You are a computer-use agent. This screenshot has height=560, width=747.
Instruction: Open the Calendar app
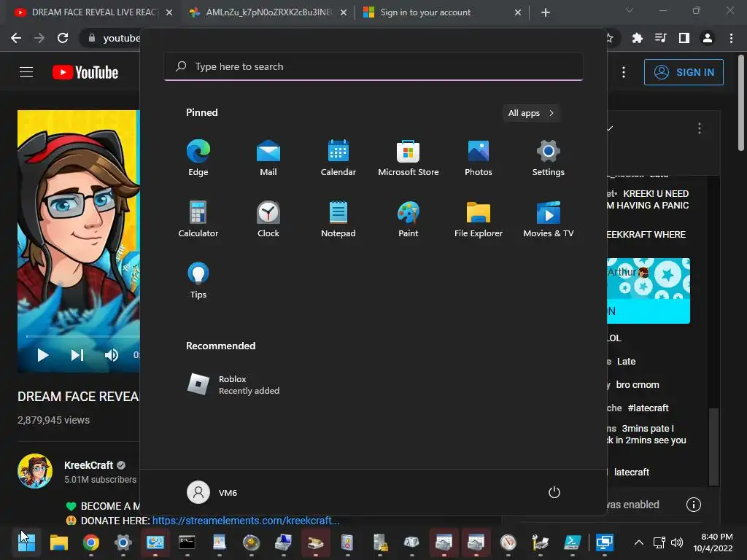(x=338, y=158)
